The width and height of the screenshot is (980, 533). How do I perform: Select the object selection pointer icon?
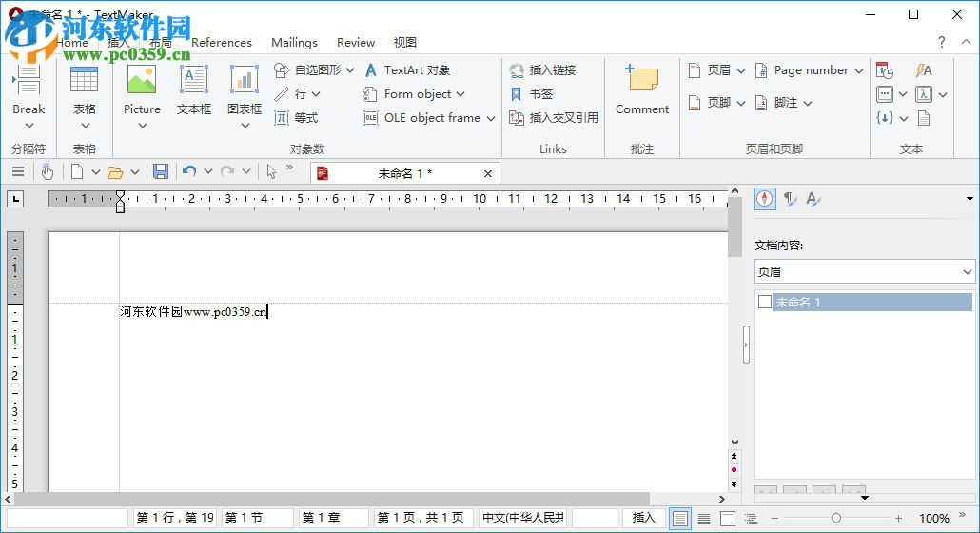[x=271, y=172]
